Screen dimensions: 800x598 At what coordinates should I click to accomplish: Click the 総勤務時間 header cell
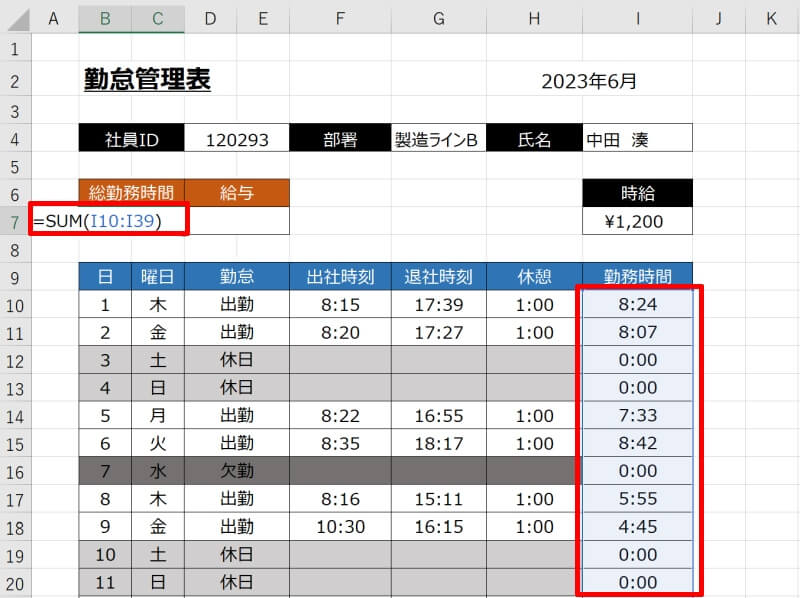(132, 193)
